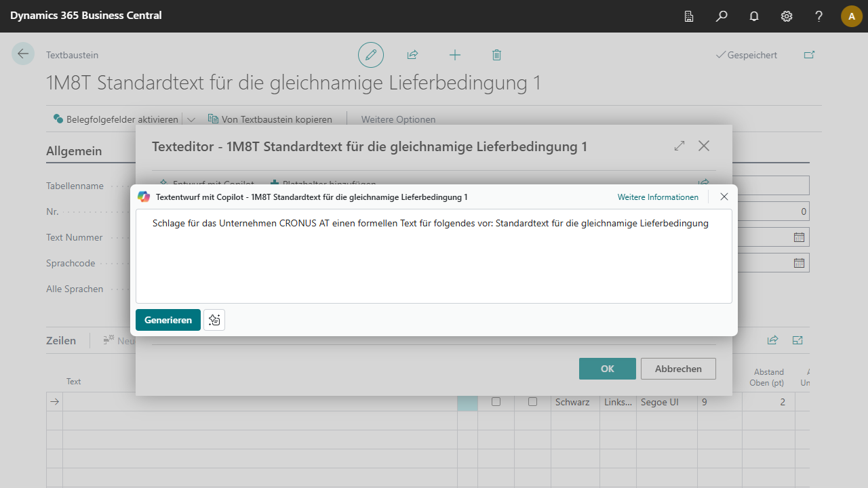Click the search magnifier in the top bar
This screenshot has width=868, height=488.
pos(722,16)
